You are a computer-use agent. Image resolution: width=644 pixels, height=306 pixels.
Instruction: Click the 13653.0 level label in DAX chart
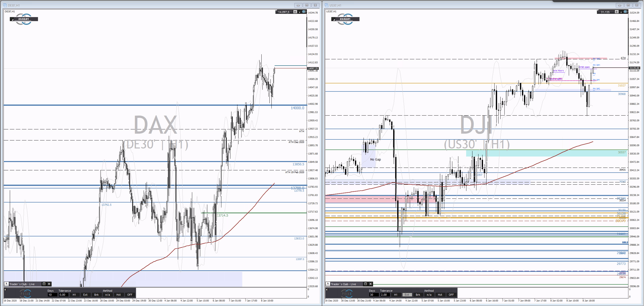pos(299,238)
